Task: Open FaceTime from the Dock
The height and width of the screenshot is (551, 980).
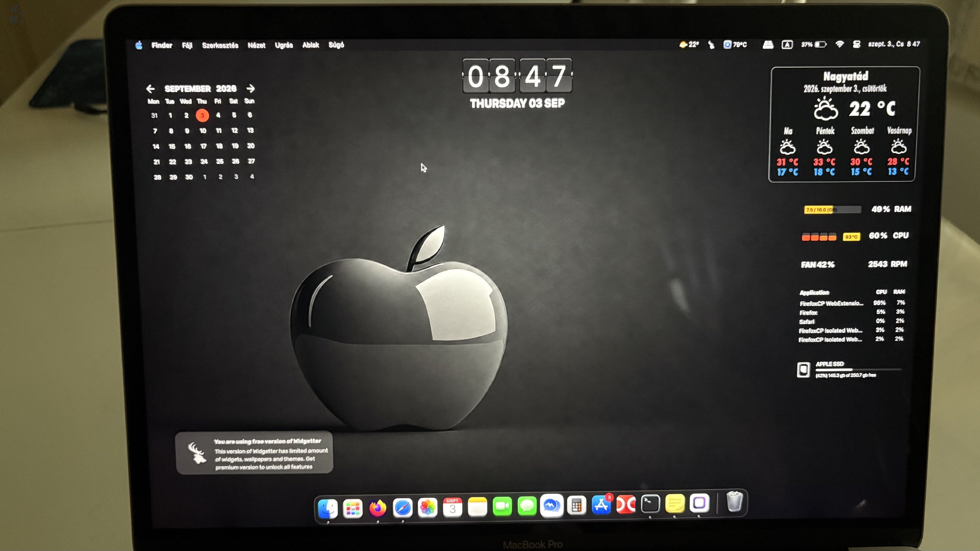Action: (502, 507)
